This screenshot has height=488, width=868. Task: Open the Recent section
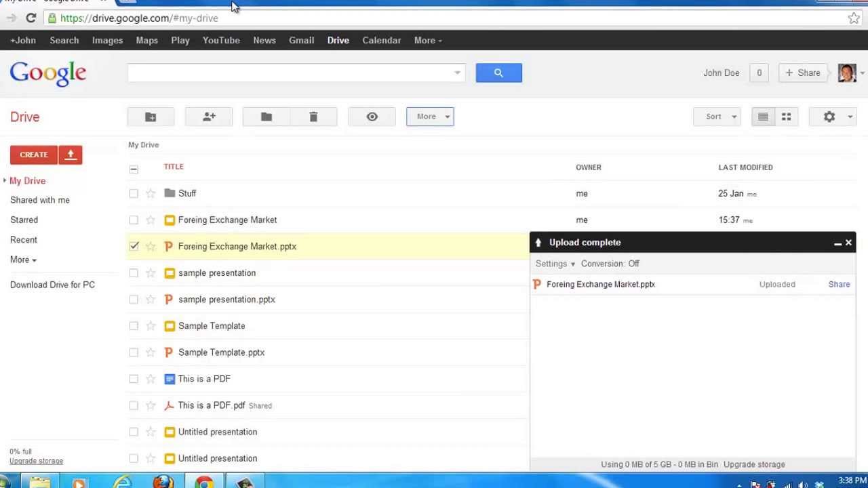pos(24,240)
